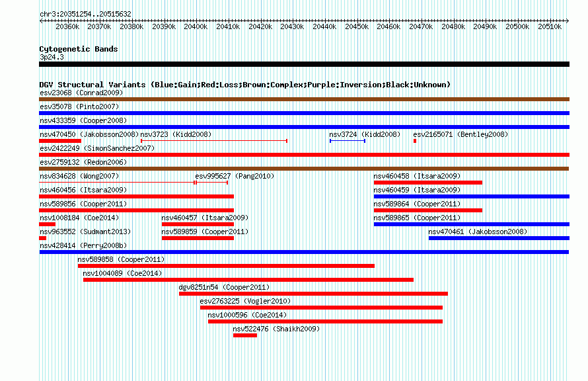Open variant esv35078 (Pinto2007) label
Image resolution: width=588 pixels, height=381 pixels.
79,106
